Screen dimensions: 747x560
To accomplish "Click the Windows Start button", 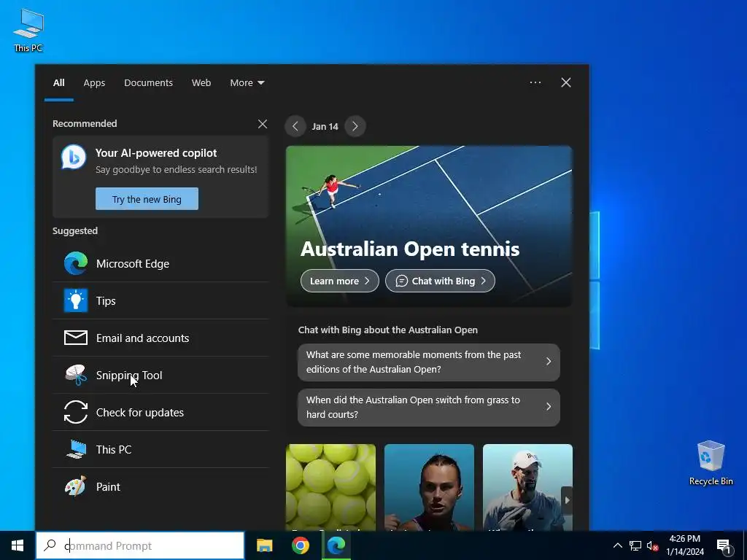I will (x=18, y=545).
